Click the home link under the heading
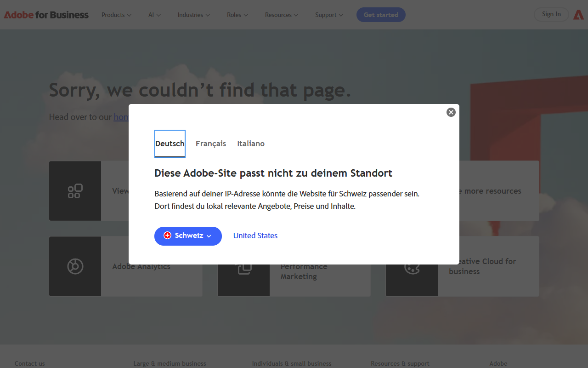Viewport: 588px width, 368px height. click(121, 117)
